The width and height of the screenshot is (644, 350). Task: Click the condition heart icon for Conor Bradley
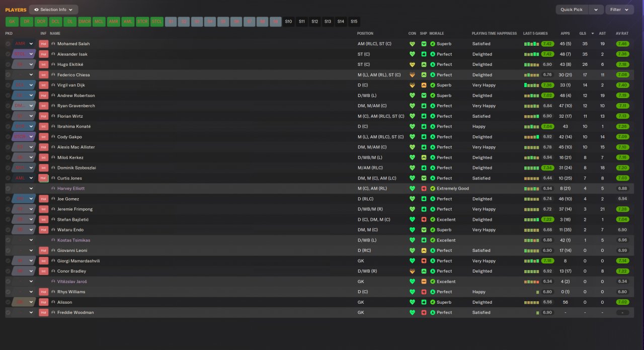point(413,271)
